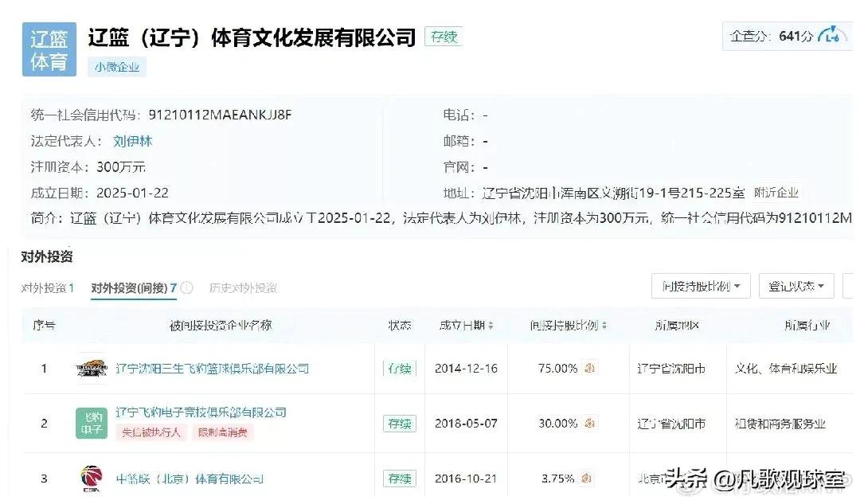Open 辽宁沈阳三生飞豹篮球俱乐部有限公司 link
The width and height of the screenshot is (860, 504).
click(213, 369)
